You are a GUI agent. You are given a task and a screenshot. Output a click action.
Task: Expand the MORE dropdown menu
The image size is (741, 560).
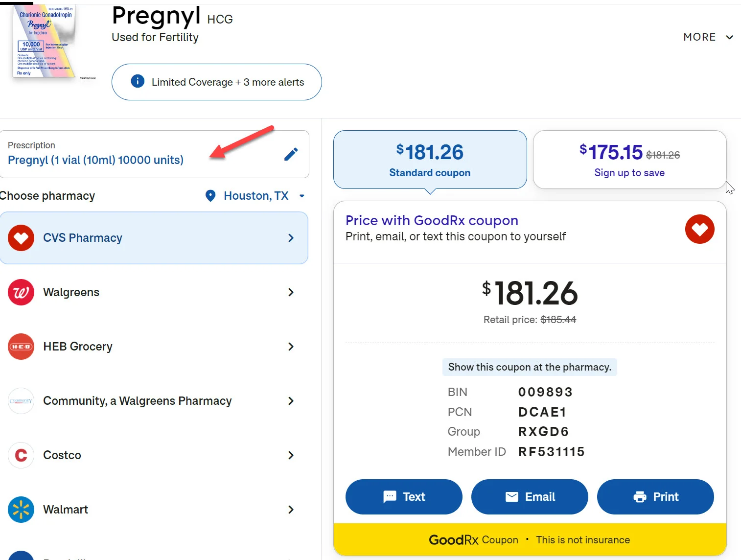708,37
